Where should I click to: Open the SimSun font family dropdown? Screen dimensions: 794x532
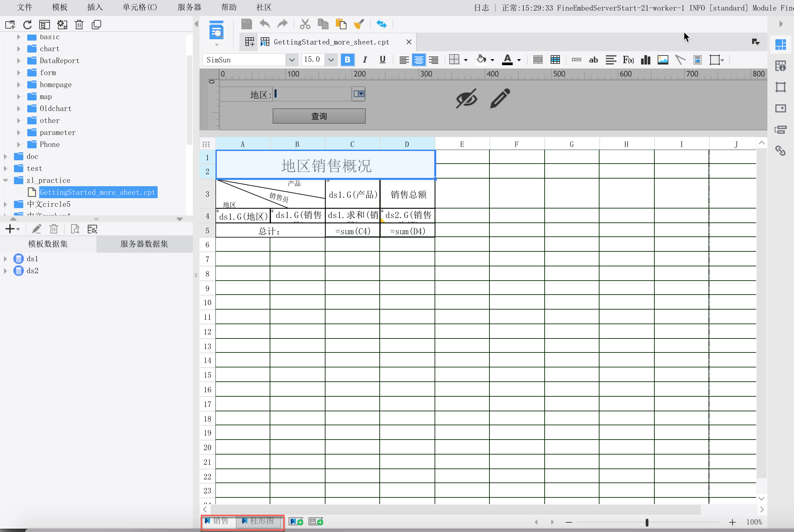click(x=292, y=60)
